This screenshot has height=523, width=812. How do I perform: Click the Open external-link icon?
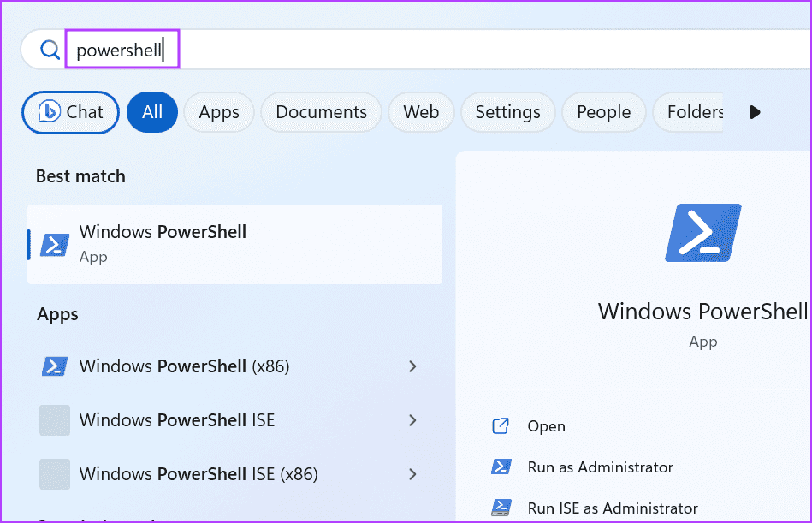coord(501,425)
